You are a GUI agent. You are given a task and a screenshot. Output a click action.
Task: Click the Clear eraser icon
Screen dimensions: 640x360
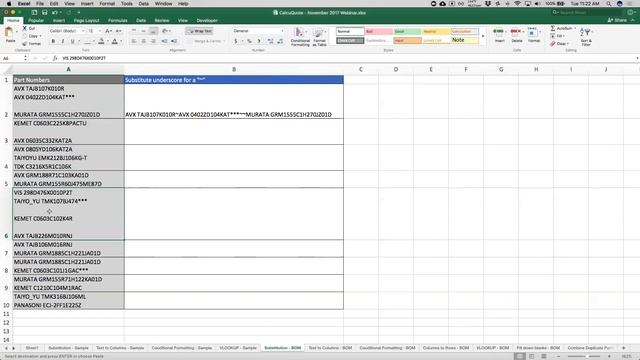tap(553, 44)
